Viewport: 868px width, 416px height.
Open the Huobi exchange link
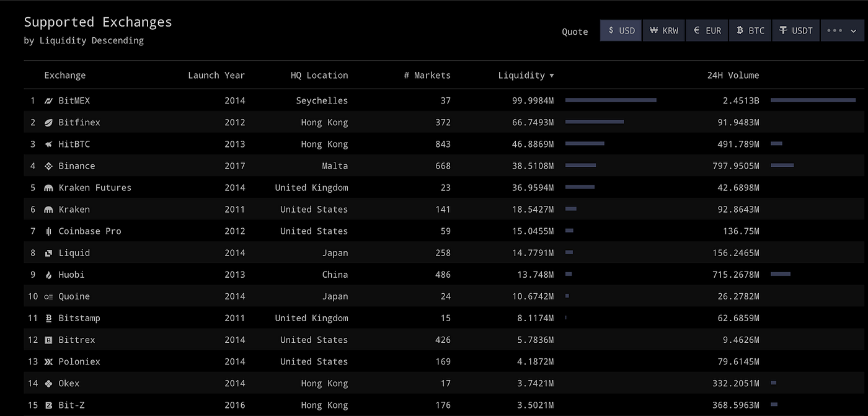(x=71, y=275)
